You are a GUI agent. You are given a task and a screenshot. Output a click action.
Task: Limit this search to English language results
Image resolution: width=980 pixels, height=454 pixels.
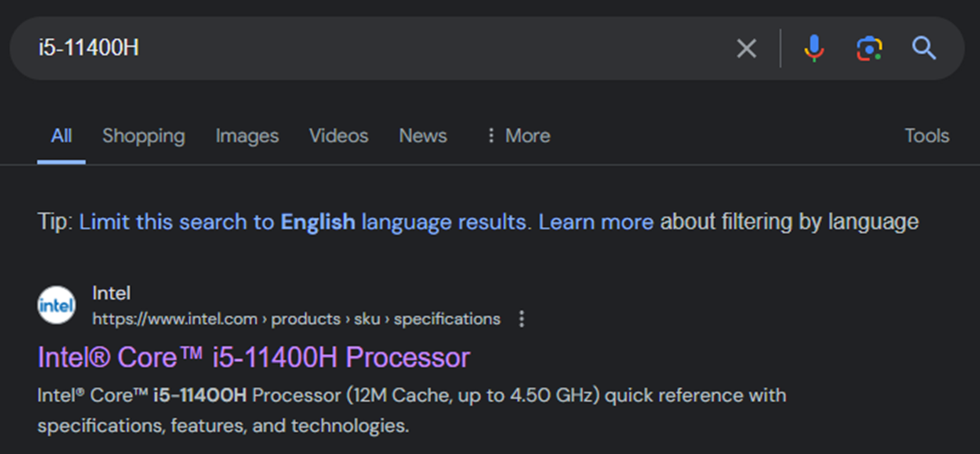[302, 222]
